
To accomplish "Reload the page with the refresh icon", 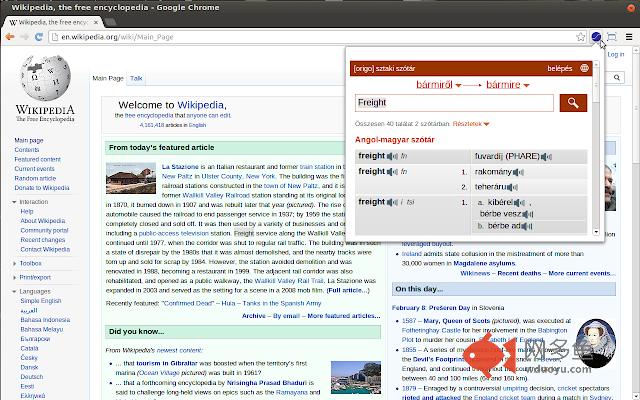I will pyautogui.click(x=40, y=37).
